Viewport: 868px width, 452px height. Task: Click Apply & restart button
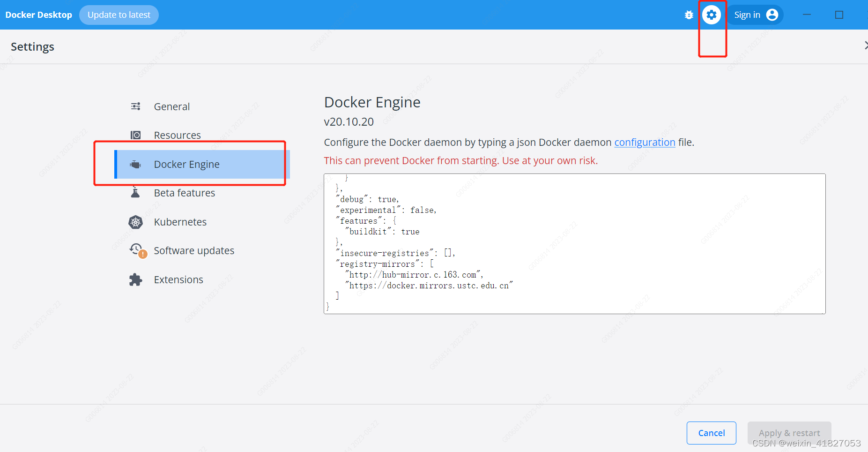click(789, 433)
